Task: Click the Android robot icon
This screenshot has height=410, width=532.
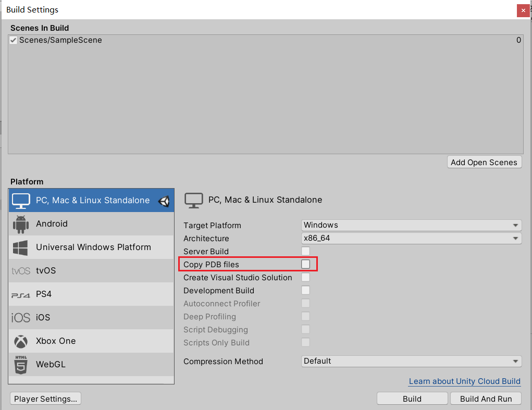Action: (21, 224)
